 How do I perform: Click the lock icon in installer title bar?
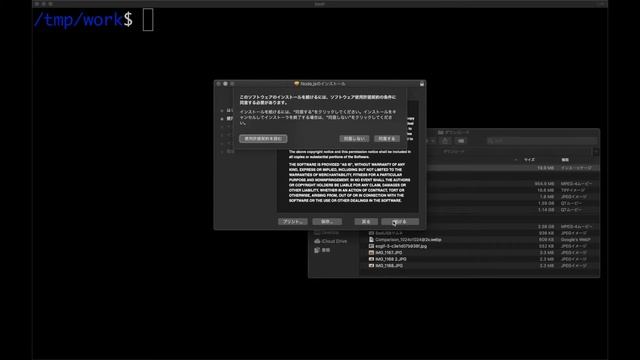(422, 84)
